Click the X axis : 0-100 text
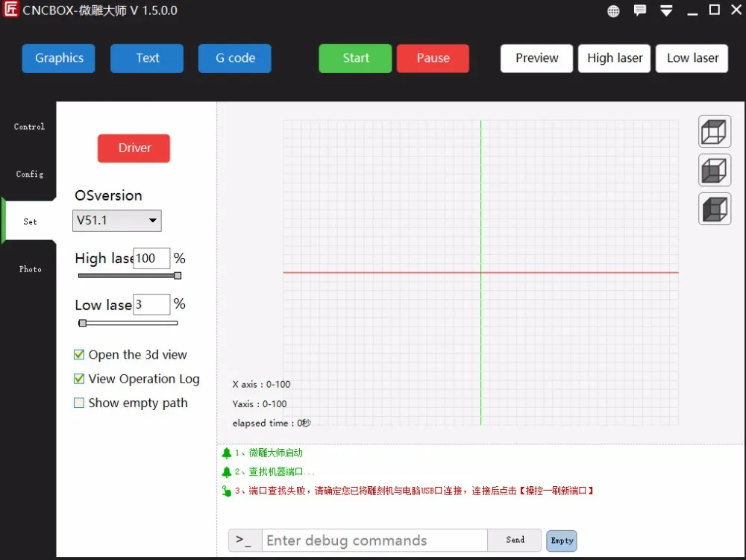Image resolution: width=746 pixels, height=560 pixels. (261, 384)
